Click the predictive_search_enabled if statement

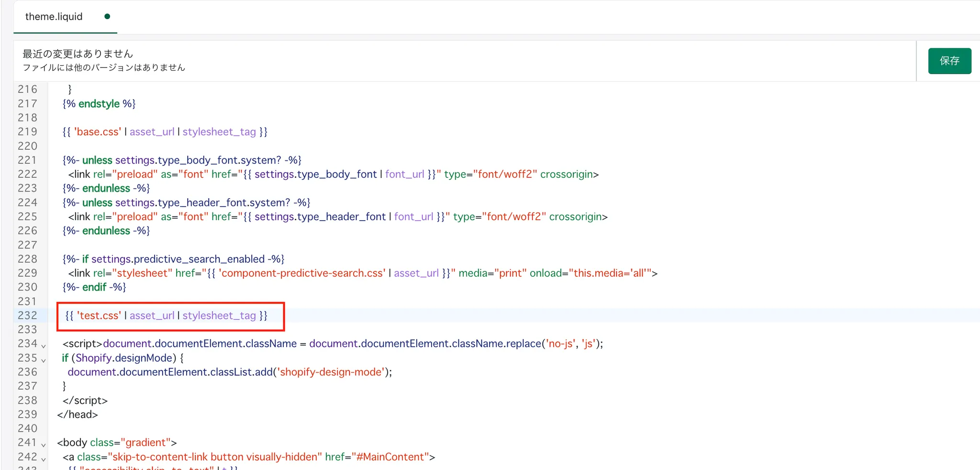173,259
